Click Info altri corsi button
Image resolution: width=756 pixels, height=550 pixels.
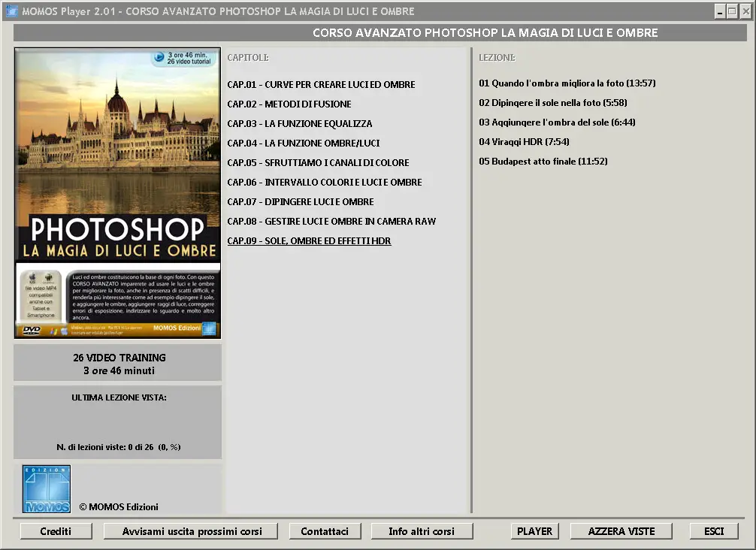pyautogui.click(x=422, y=531)
